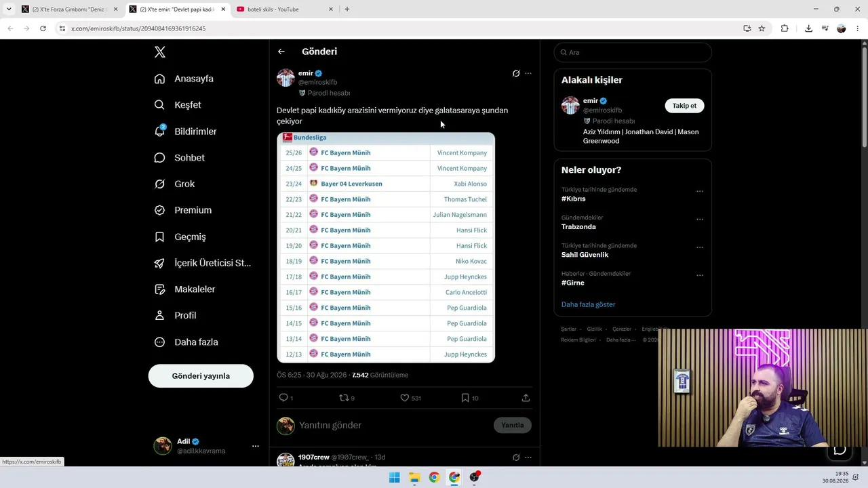Viewport: 868px width, 488px height.
Task: Open the Trabzonda trending topic
Action: click(x=578, y=227)
